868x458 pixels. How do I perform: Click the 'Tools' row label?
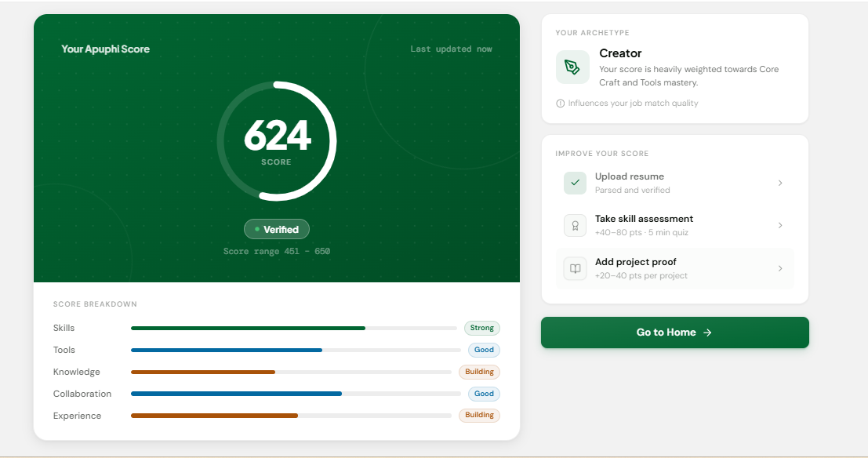pos(64,350)
